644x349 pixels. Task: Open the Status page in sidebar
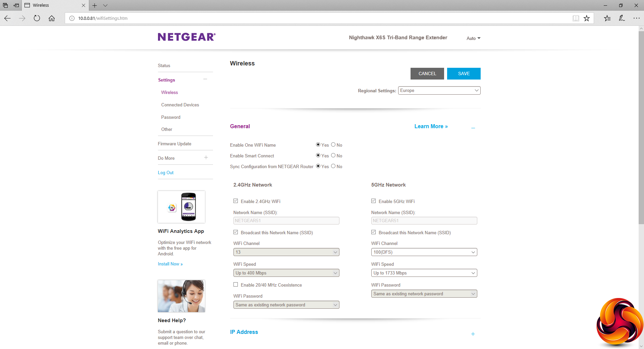tap(164, 65)
